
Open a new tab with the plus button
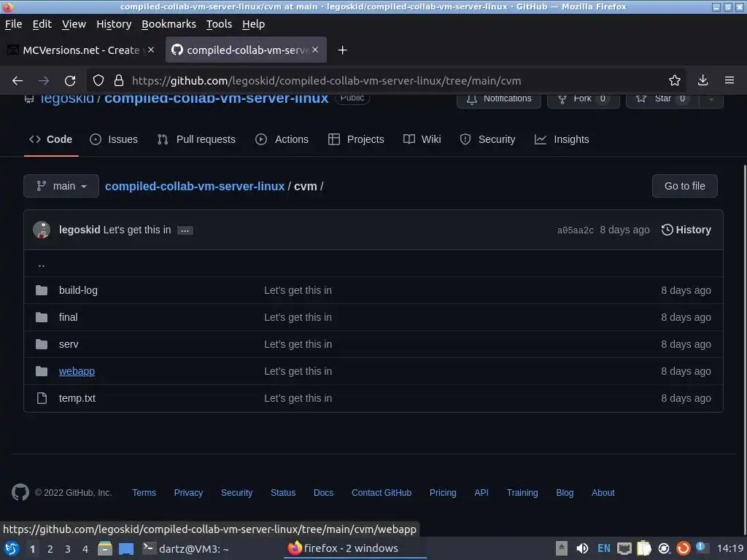pos(342,50)
